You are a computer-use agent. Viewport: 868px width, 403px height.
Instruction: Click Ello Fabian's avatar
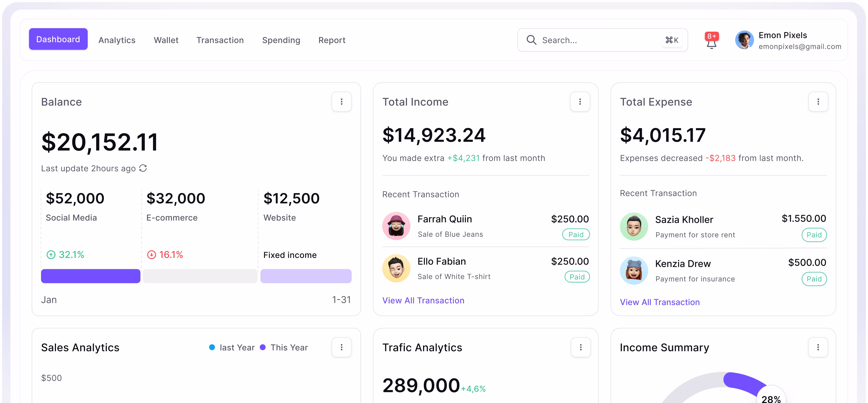pyautogui.click(x=396, y=268)
